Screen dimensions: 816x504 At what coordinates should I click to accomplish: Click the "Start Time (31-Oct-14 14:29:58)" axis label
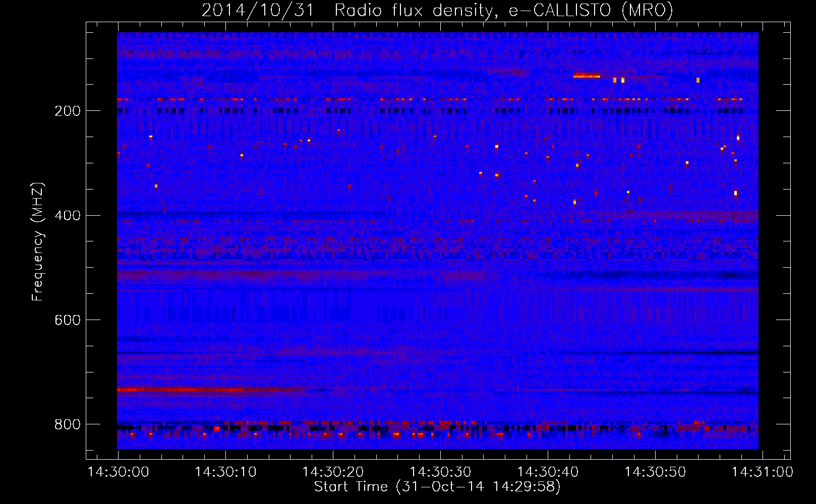[x=437, y=487]
